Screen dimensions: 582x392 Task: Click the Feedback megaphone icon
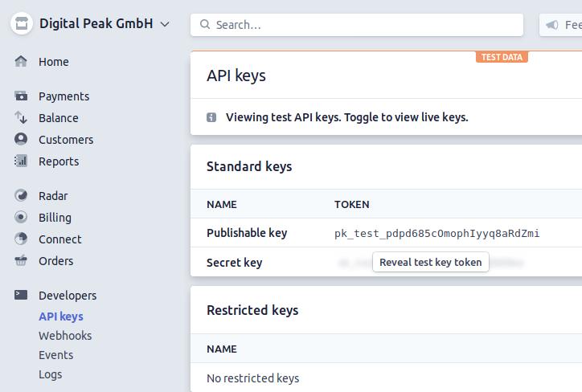point(552,25)
